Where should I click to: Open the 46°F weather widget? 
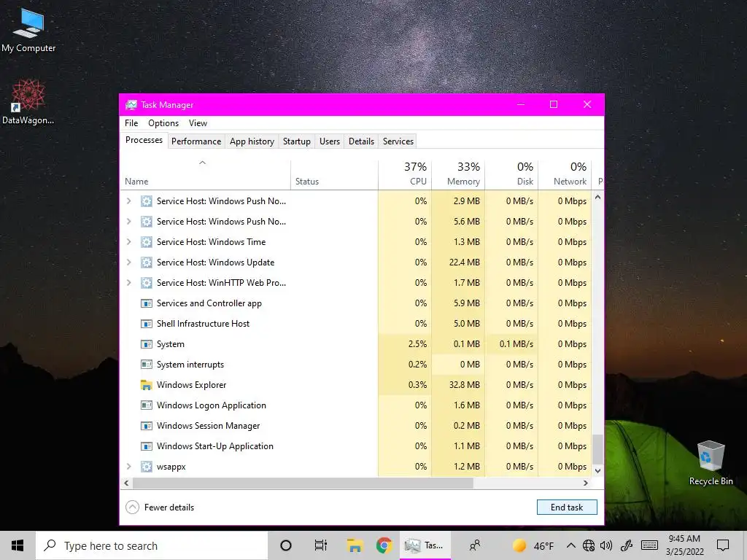click(533, 545)
